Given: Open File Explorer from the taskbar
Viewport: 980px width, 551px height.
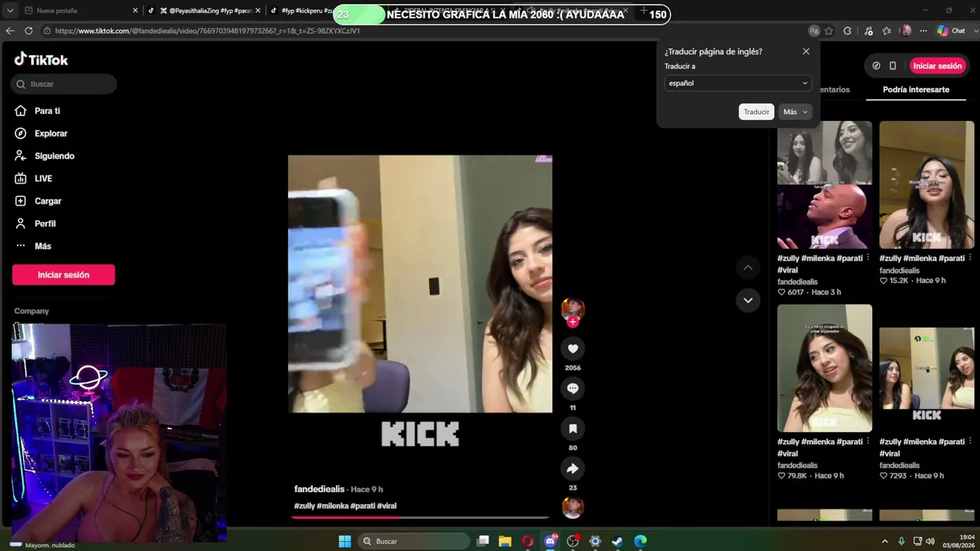Looking at the screenshot, I should pyautogui.click(x=505, y=541).
